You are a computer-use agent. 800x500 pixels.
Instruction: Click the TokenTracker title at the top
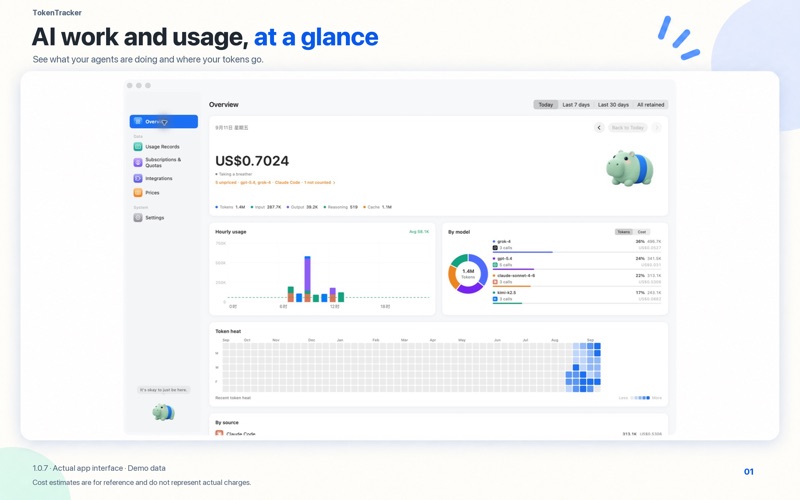pyautogui.click(x=57, y=13)
